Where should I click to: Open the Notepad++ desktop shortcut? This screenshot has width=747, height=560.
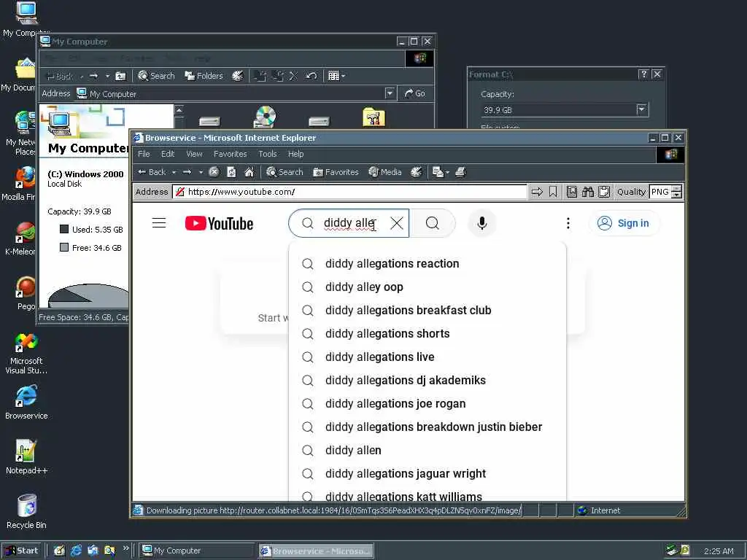[x=26, y=457]
